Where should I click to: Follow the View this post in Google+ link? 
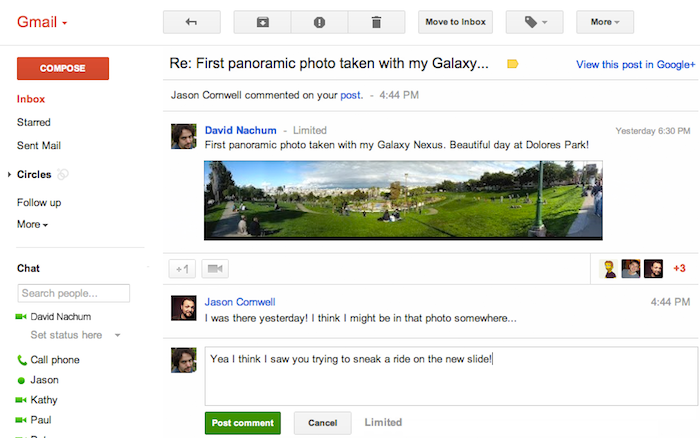pyautogui.click(x=635, y=65)
